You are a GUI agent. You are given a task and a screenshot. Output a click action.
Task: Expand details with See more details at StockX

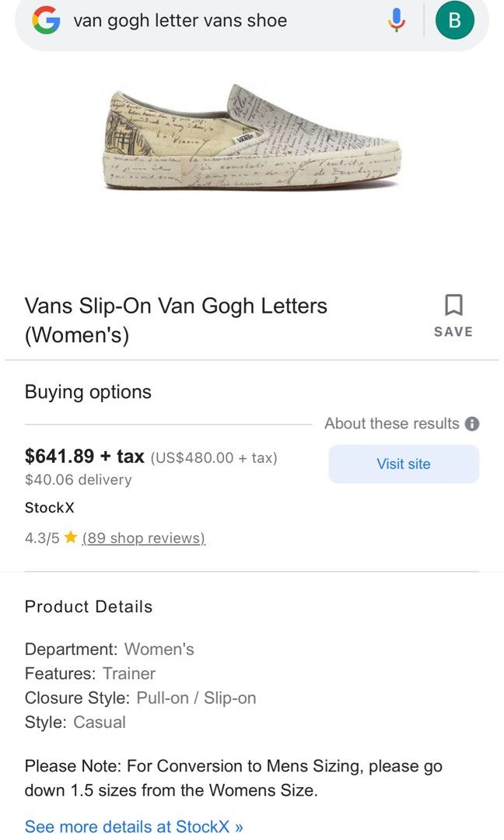click(132, 826)
